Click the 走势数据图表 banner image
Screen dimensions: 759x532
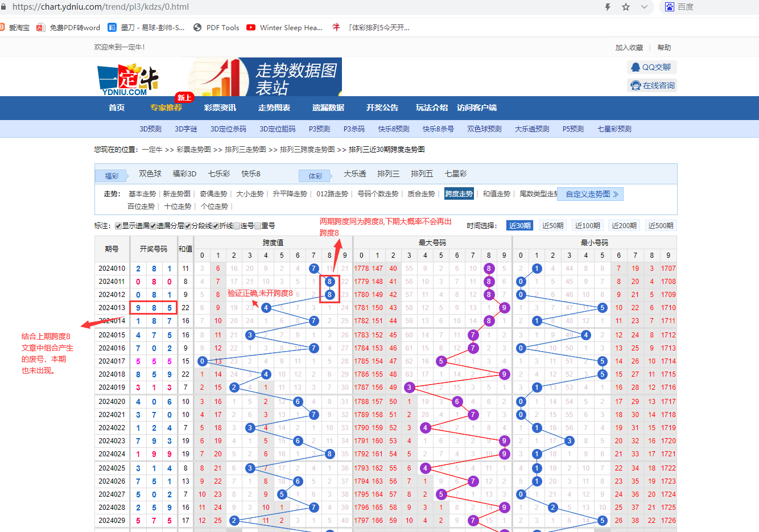pos(265,77)
